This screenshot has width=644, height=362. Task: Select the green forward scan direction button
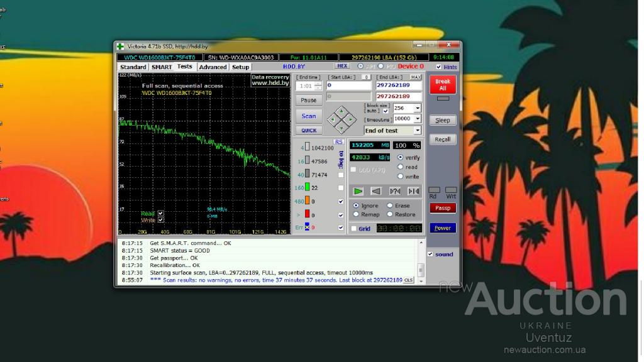(x=358, y=191)
